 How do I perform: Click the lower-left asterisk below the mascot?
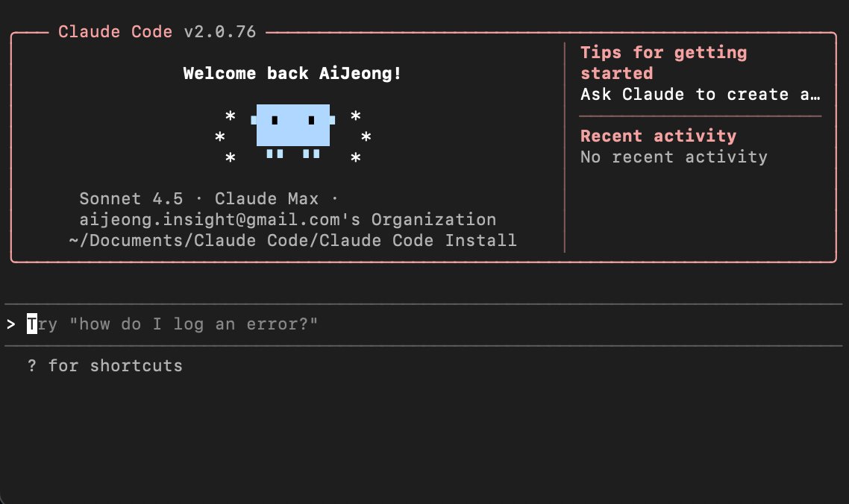(x=231, y=159)
